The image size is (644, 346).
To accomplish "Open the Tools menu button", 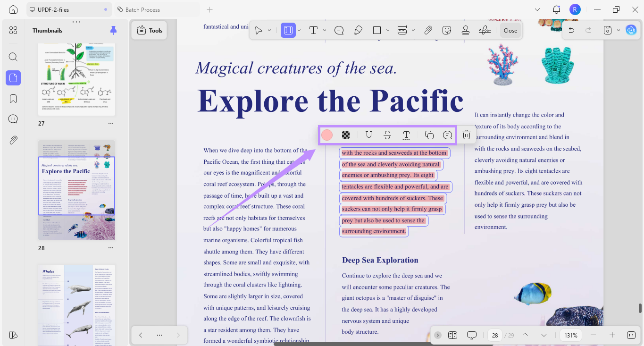I will click(x=150, y=30).
